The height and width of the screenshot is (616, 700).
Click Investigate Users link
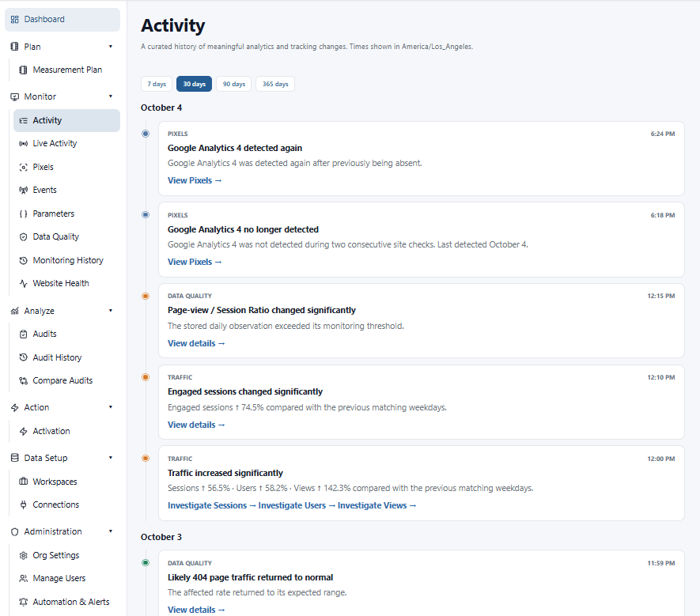click(x=297, y=505)
